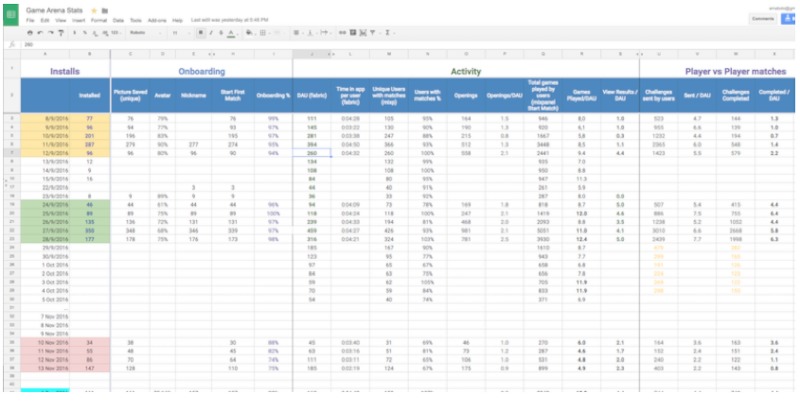The image size is (800, 410).
Task: Toggle the filter icon
Action: coord(373,33)
